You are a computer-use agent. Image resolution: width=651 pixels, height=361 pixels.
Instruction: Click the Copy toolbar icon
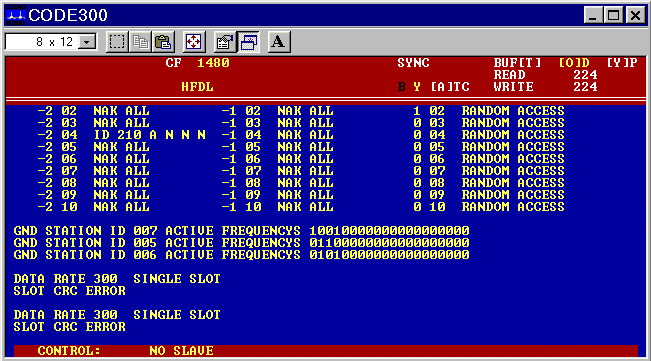(x=140, y=42)
